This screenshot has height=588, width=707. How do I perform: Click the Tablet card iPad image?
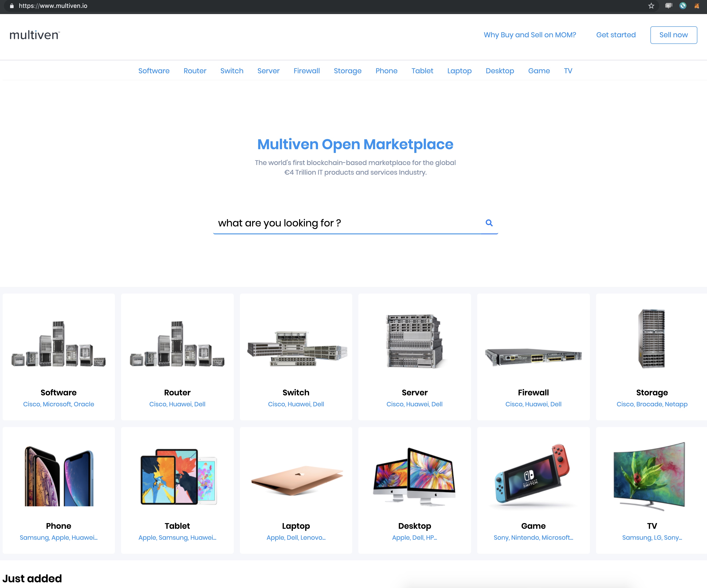[x=179, y=476]
